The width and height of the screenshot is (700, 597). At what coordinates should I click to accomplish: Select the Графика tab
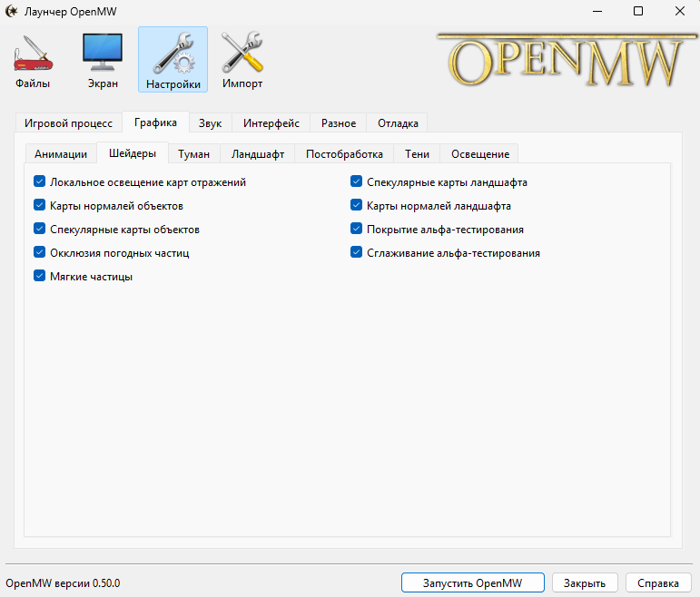tap(155, 122)
